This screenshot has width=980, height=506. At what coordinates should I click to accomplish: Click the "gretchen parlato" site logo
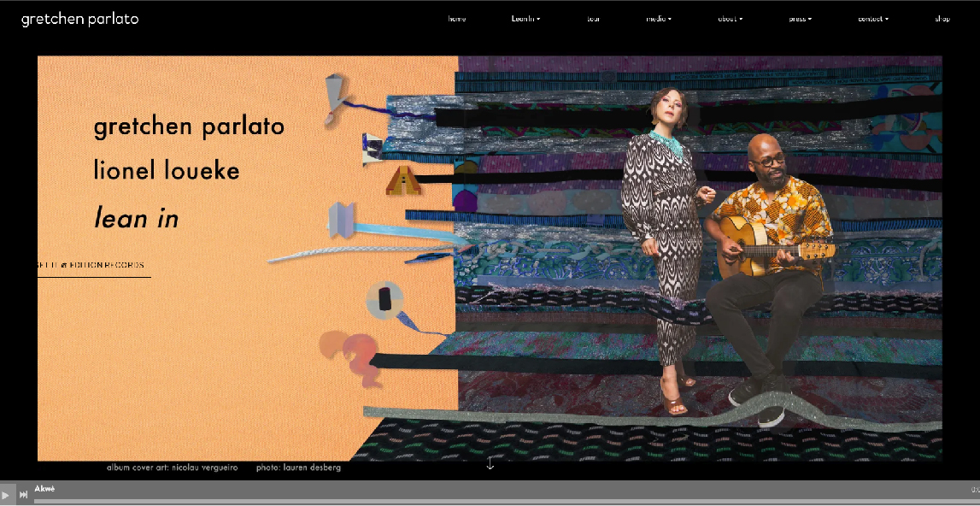[79, 18]
